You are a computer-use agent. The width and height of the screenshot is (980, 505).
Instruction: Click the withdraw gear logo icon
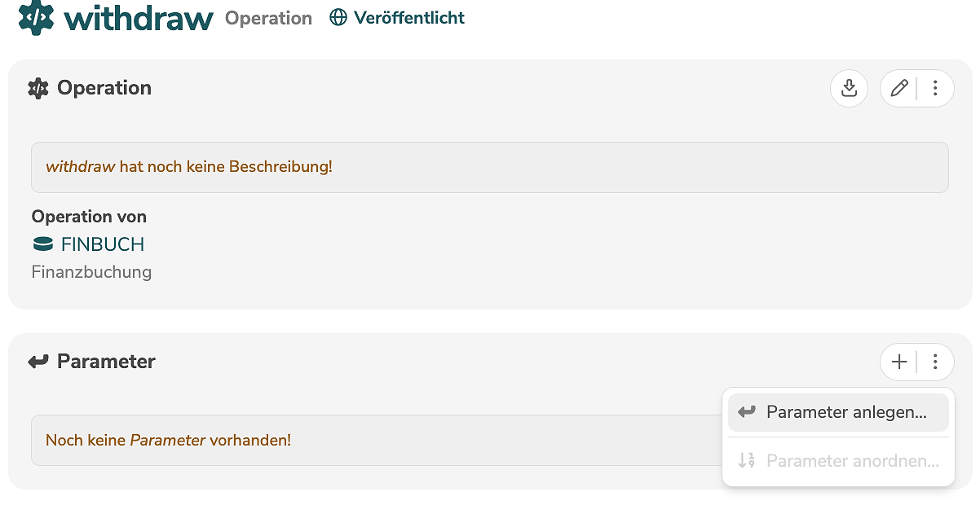[x=36, y=17]
